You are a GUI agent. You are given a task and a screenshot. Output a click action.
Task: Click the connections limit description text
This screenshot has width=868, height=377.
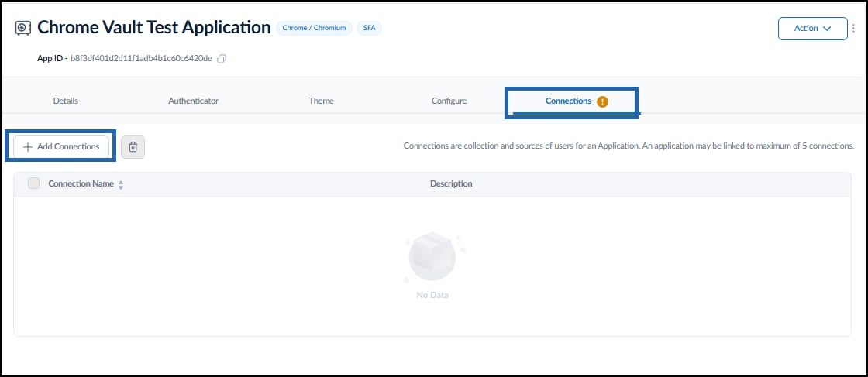click(x=629, y=146)
